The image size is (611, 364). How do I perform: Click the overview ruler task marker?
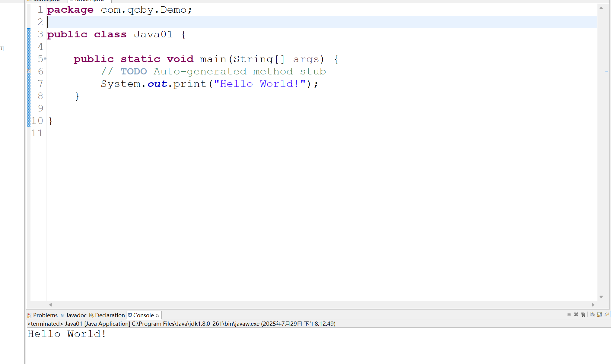(607, 71)
